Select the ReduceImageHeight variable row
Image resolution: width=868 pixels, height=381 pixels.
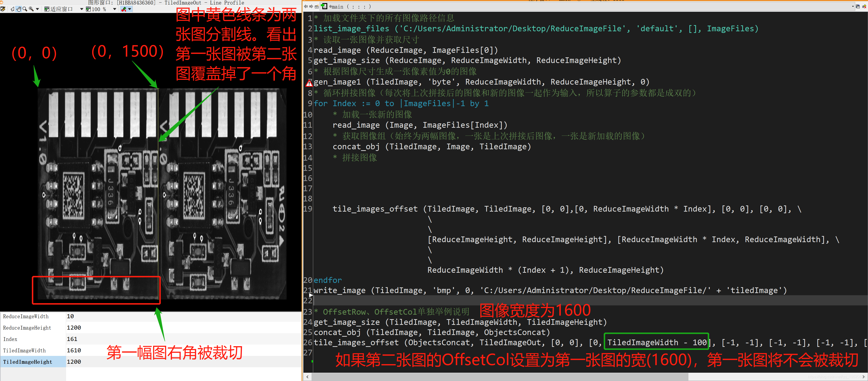(x=151, y=328)
